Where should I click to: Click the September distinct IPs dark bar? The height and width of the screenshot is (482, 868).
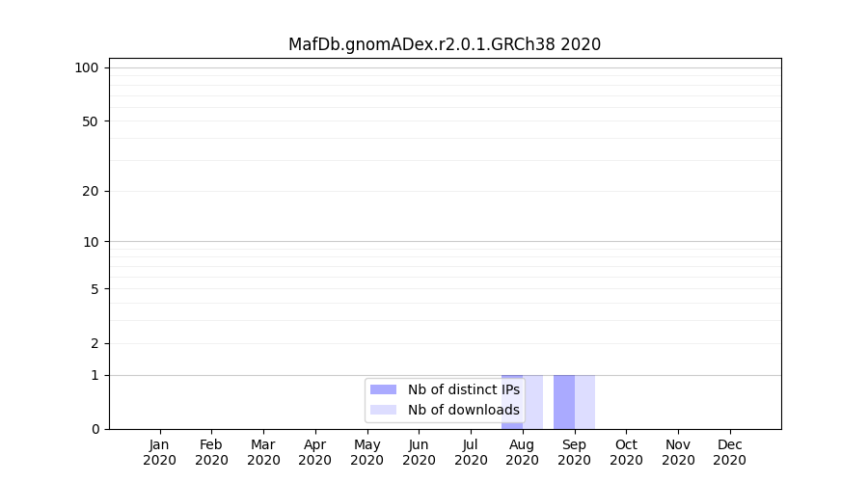click(x=564, y=402)
